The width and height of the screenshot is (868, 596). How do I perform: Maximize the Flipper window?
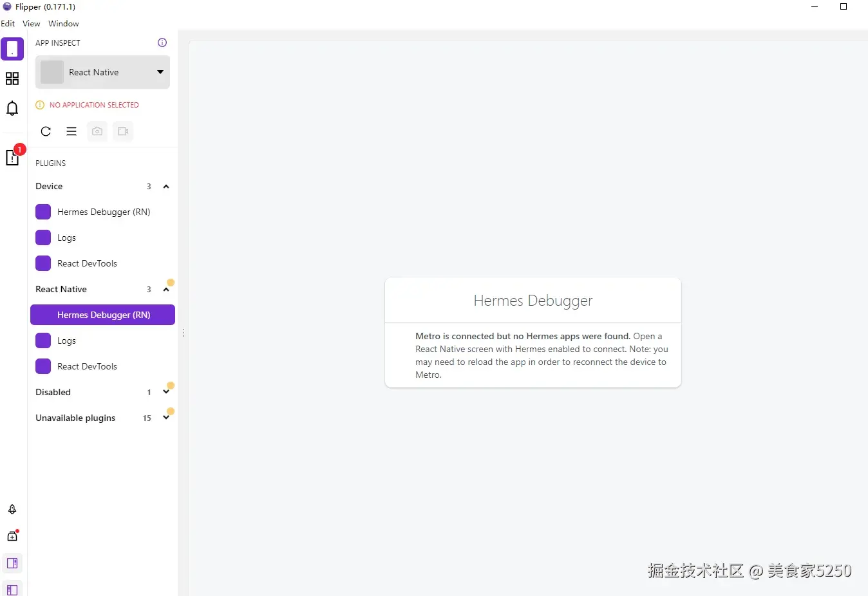[x=844, y=6]
